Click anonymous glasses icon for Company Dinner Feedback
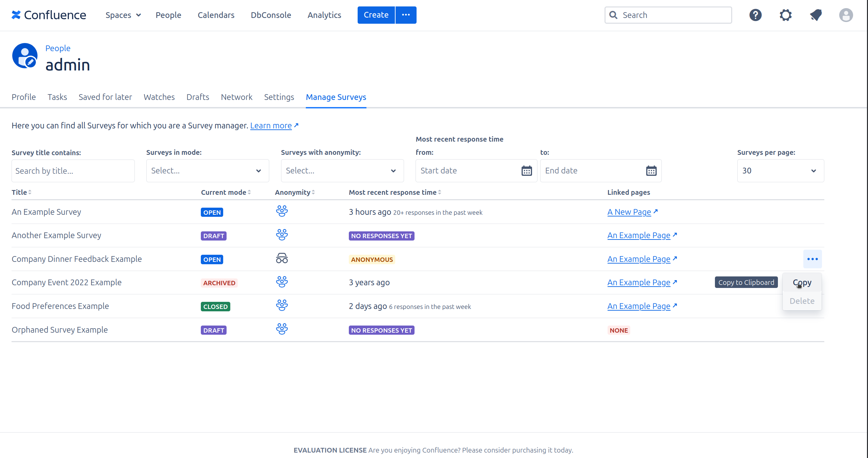868x458 pixels. click(x=281, y=259)
